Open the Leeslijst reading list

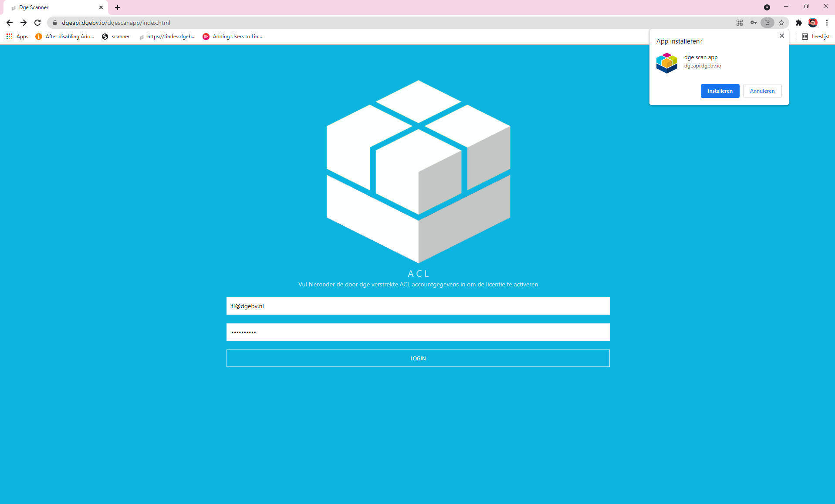click(816, 37)
